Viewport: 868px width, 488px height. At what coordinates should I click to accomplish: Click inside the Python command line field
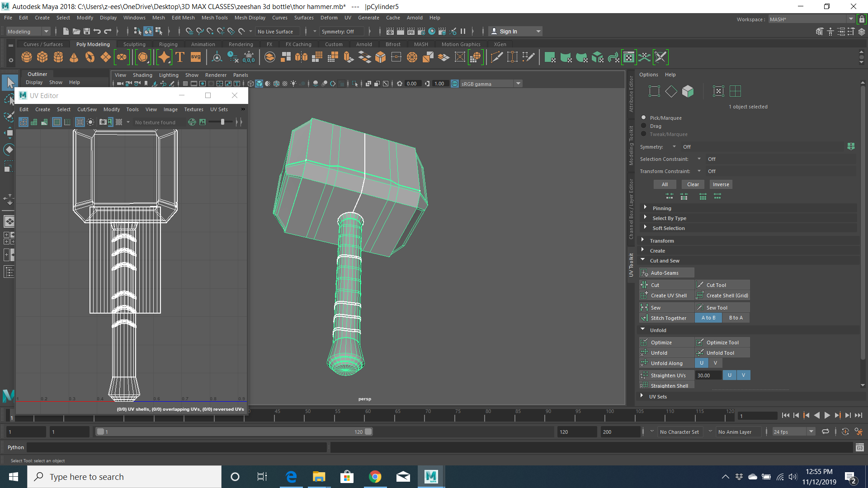coord(181,447)
